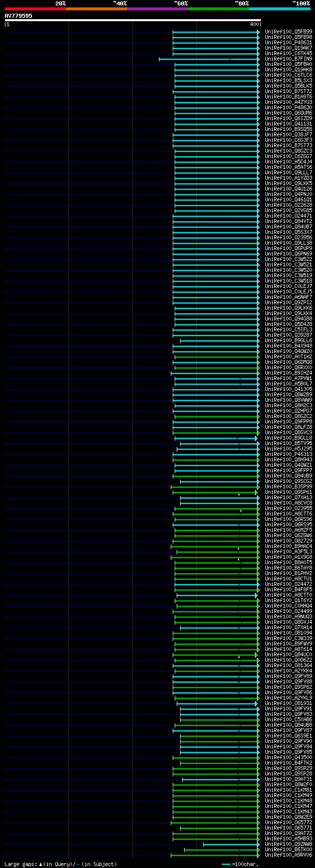Image resolution: width=315 pixels, height=868 pixels.
Task: Click alignment bar for UniRef100_B7FIN9
Action: tap(209, 59)
